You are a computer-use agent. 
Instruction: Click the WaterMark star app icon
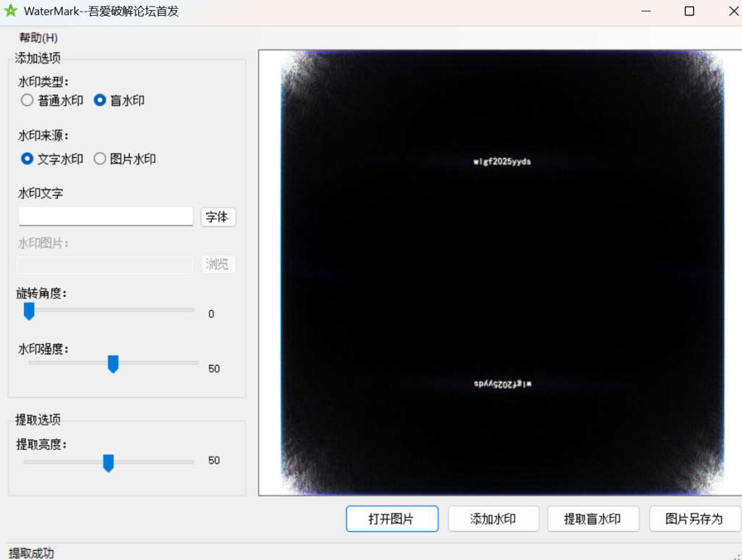point(10,11)
